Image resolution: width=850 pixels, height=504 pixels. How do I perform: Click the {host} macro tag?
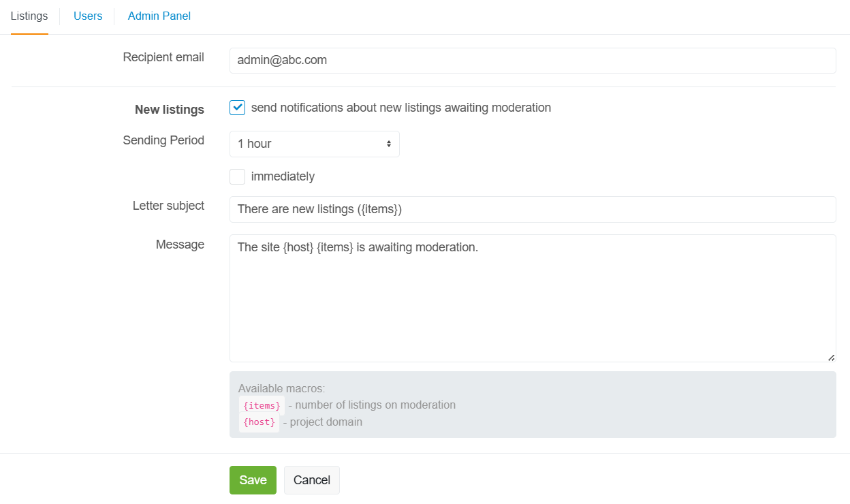click(x=259, y=422)
